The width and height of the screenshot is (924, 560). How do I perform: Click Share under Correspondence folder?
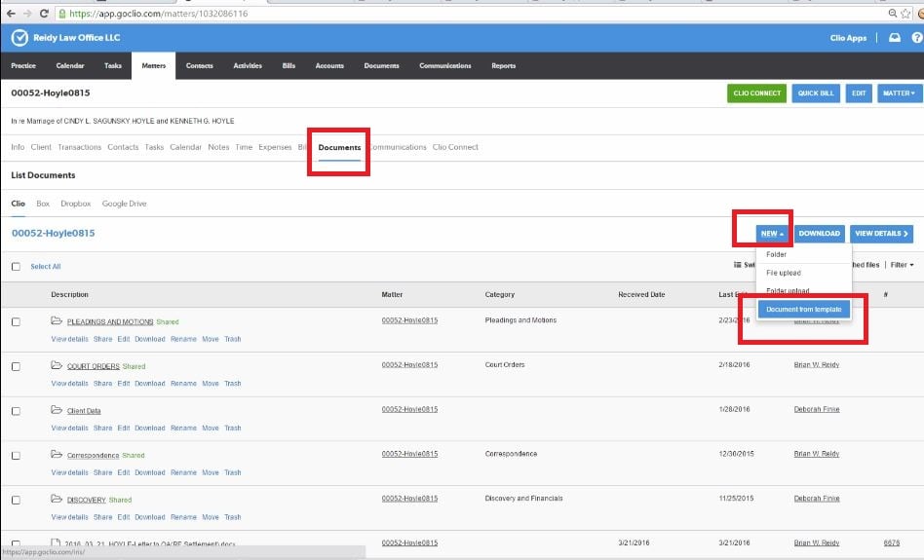102,472
